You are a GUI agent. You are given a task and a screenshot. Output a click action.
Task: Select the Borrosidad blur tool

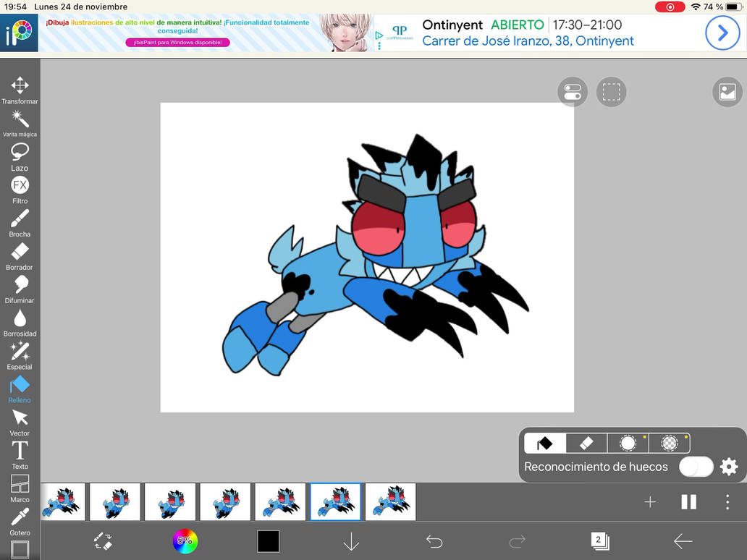tap(20, 323)
